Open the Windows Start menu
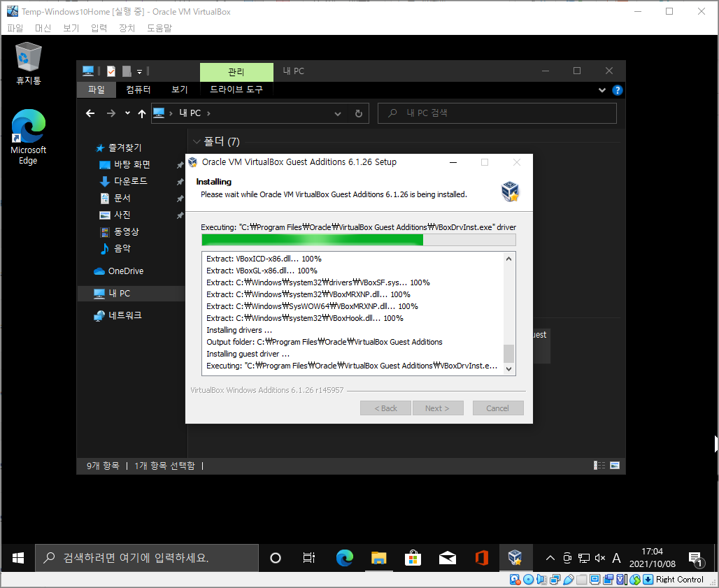The height and width of the screenshot is (588, 719). (18, 558)
